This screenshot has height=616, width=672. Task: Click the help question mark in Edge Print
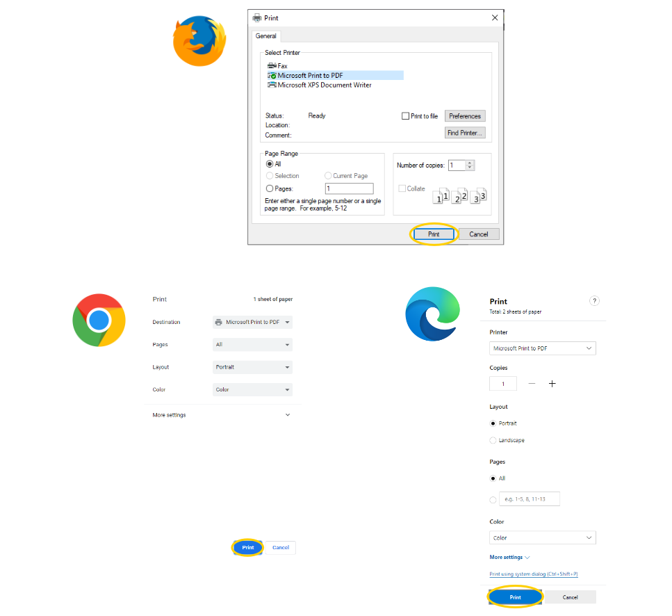coord(594,301)
